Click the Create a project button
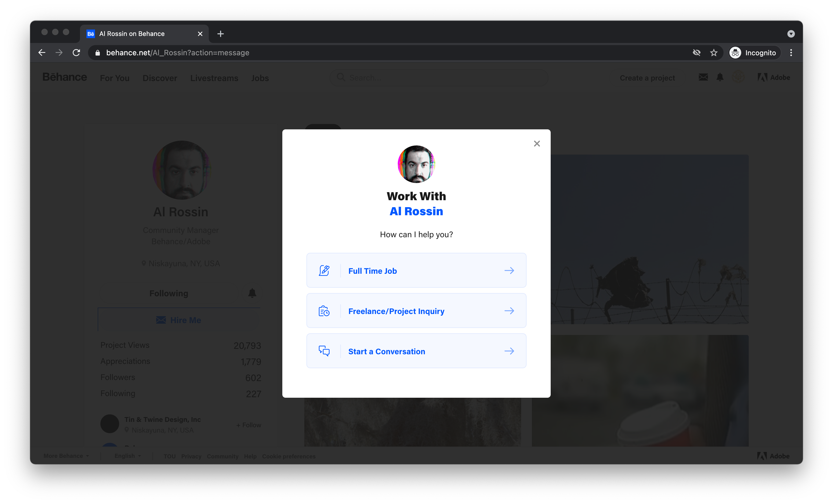 pos(647,78)
